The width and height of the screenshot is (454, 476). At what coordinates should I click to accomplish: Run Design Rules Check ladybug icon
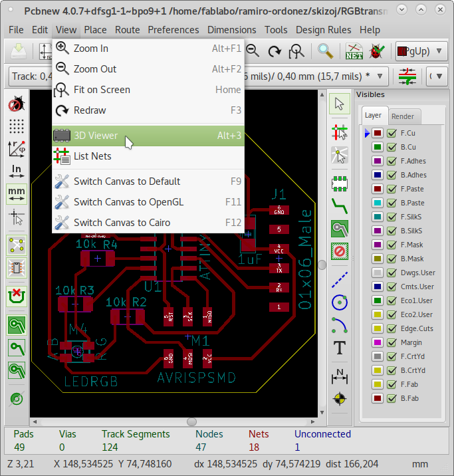376,51
